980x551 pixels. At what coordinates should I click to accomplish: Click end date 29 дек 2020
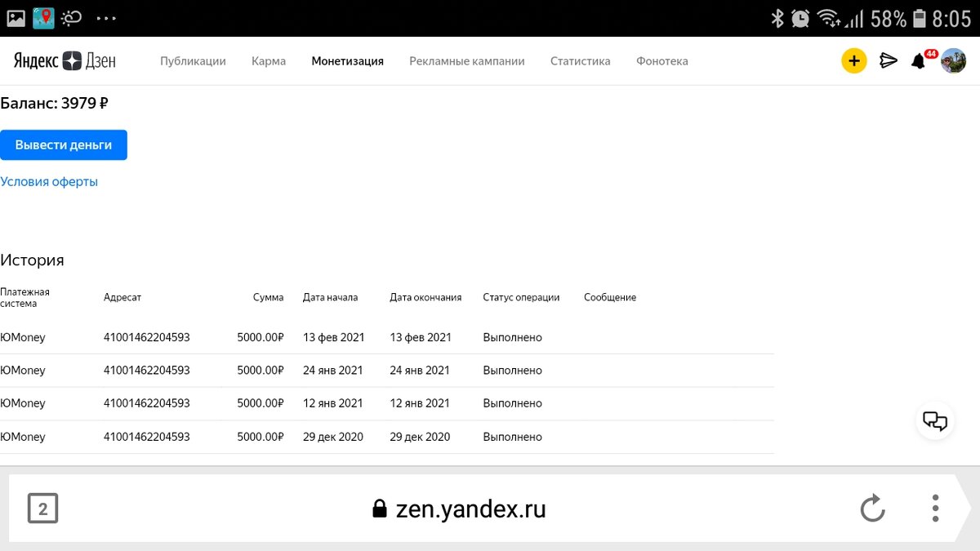(420, 437)
